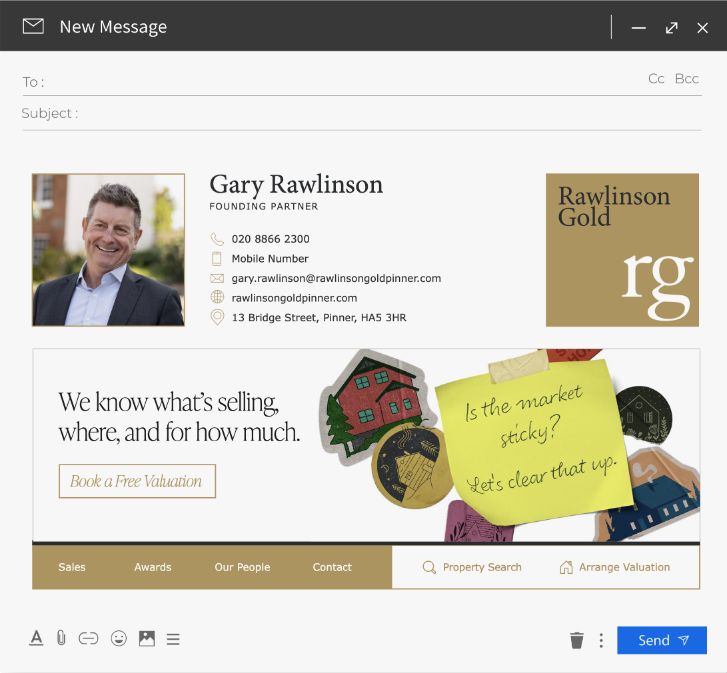Click Gary Rawlinson's portrait photo

(x=108, y=250)
